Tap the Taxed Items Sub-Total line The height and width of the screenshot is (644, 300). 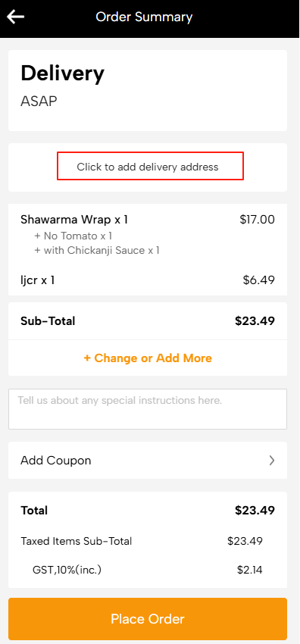coord(77,541)
